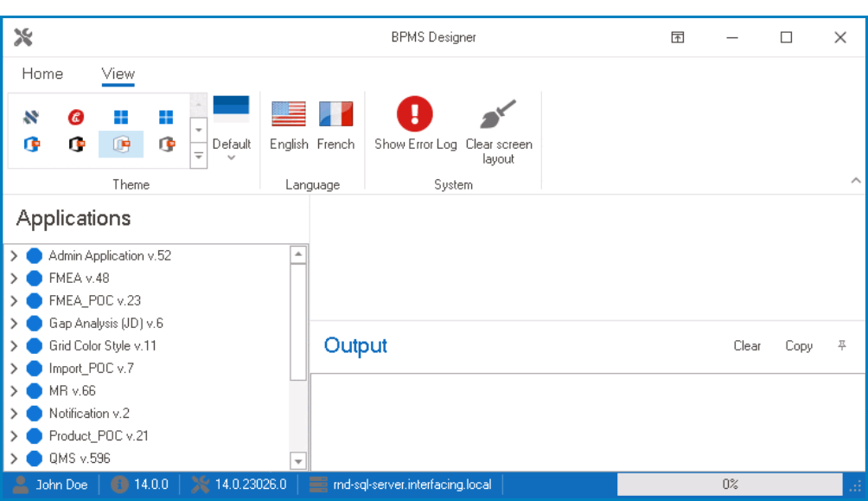Click the Applications list scroll down arrow

pos(297,461)
